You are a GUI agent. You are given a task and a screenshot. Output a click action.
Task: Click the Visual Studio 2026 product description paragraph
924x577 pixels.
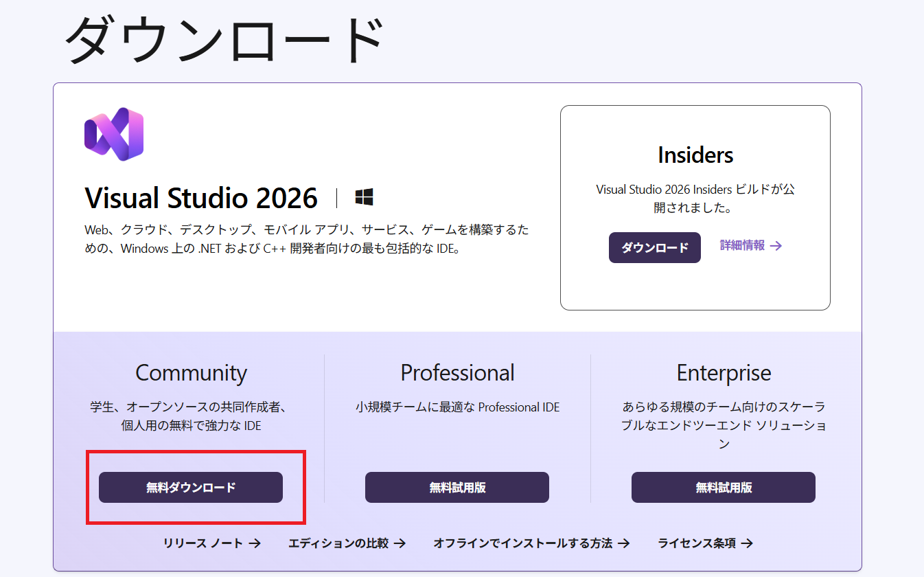coord(307,239)
